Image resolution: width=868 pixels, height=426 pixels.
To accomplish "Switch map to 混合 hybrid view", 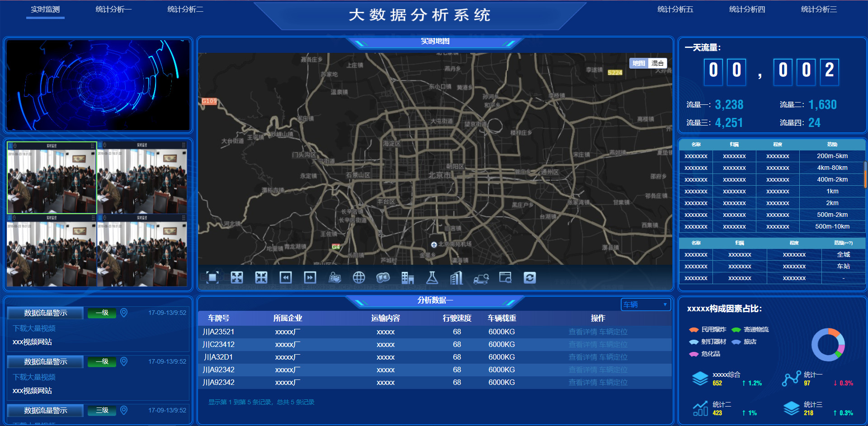I will click(x=658, y=63).
